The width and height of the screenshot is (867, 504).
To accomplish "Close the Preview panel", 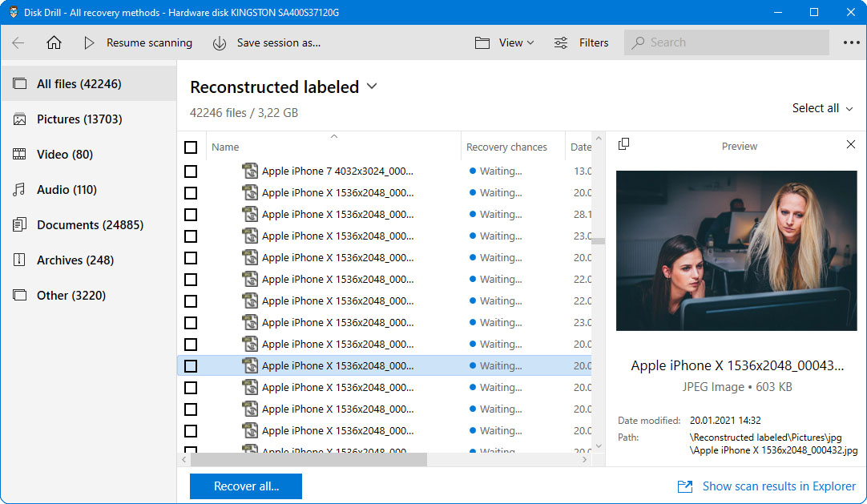I will coord(851,144).
